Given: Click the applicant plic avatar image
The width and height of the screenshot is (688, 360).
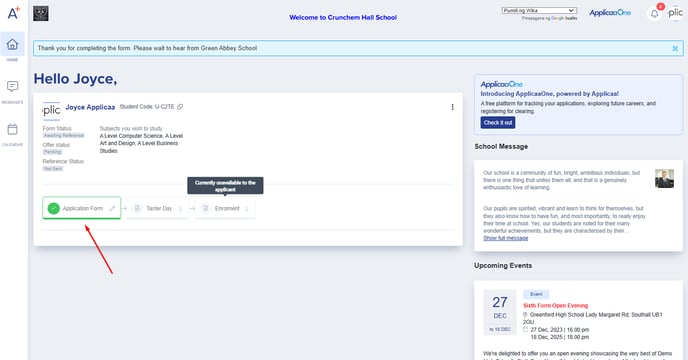Looking at the screenshot, I should click(x=51, y=111).
